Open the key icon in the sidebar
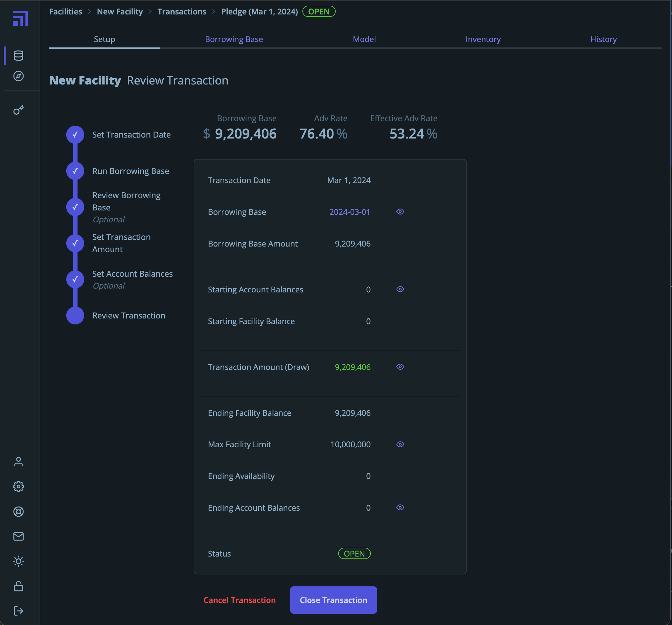 18,110
